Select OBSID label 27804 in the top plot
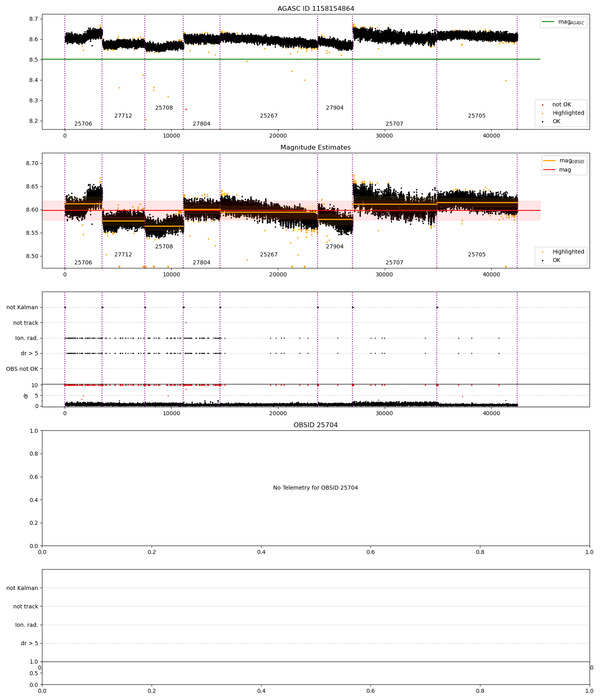This screenshot has width=600, height=700. [x=202, y=124]
